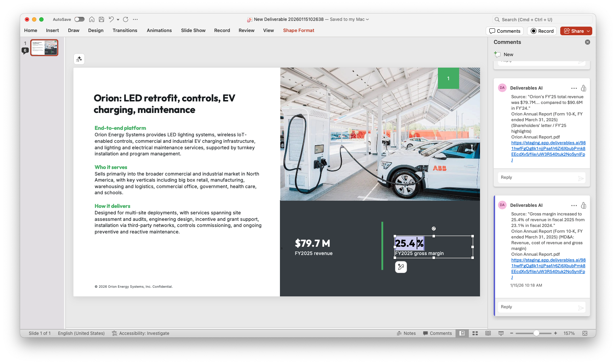Open the Undo history dropdown arrow
Image resolution: width=616 pixels, height=364 pixels.
pyautogui.click(x=118, y=20)
